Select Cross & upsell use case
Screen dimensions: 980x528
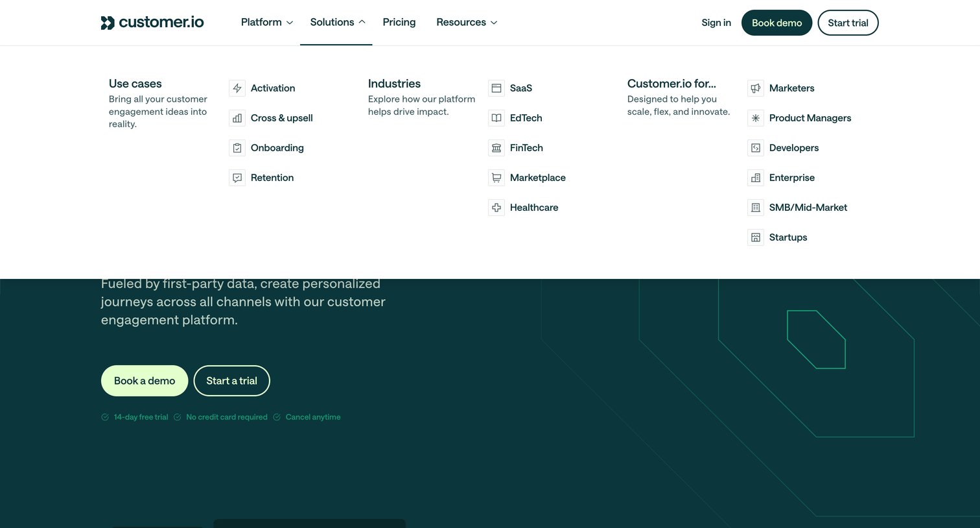pyautogui.click(x=282, y=118)
